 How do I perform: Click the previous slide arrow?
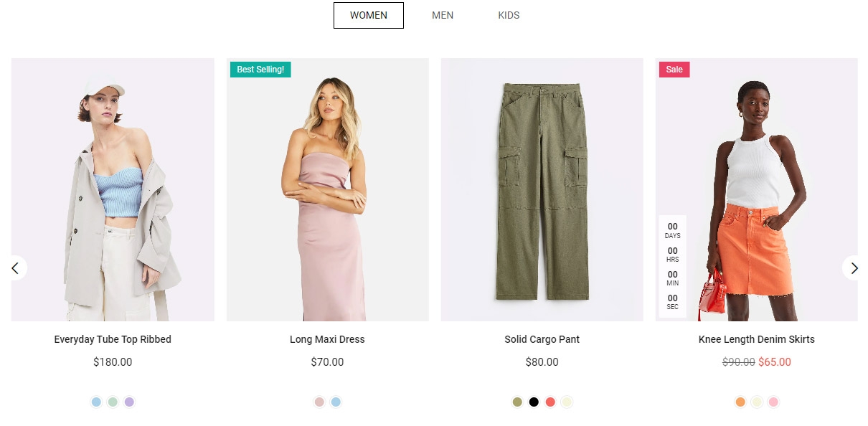coord(15,268)
